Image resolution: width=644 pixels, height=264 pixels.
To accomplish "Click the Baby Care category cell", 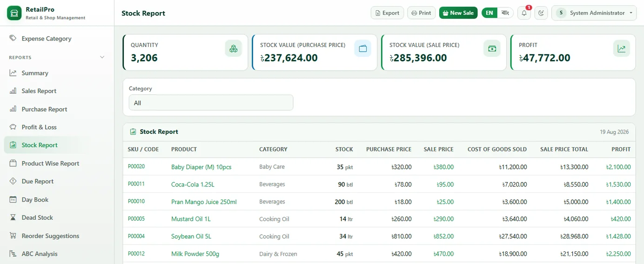I will pos(272,167).
